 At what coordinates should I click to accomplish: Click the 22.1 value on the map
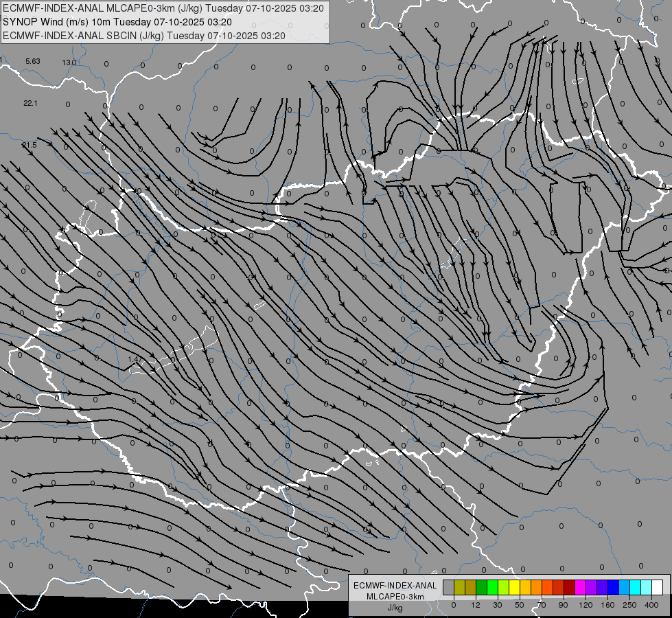click(x=30, y=103)
